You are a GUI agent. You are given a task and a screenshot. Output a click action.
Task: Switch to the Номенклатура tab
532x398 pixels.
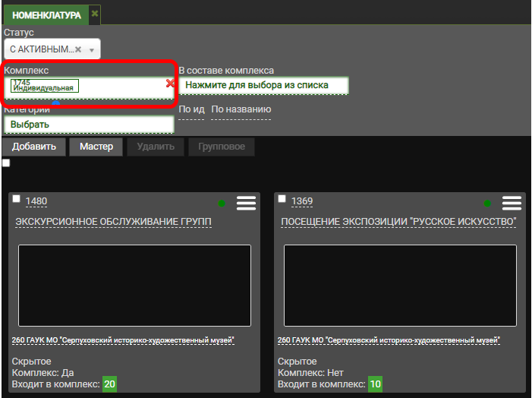tap(46, 14)
